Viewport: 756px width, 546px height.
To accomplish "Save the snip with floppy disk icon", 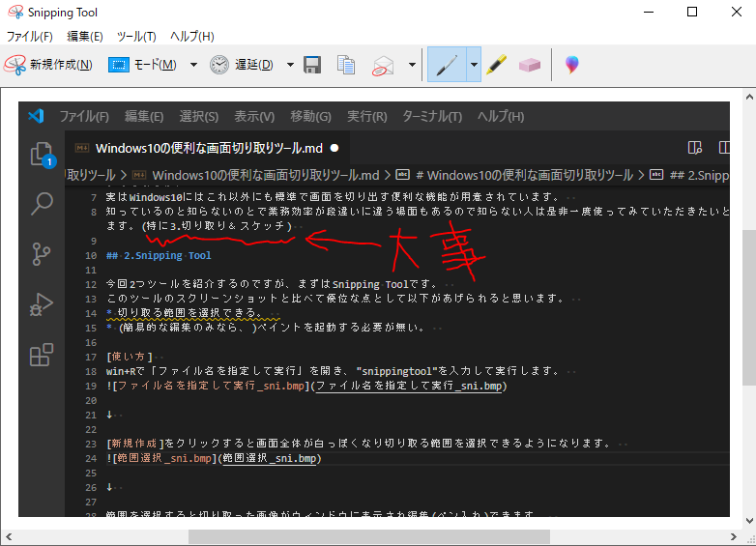I will coord(312,65).
